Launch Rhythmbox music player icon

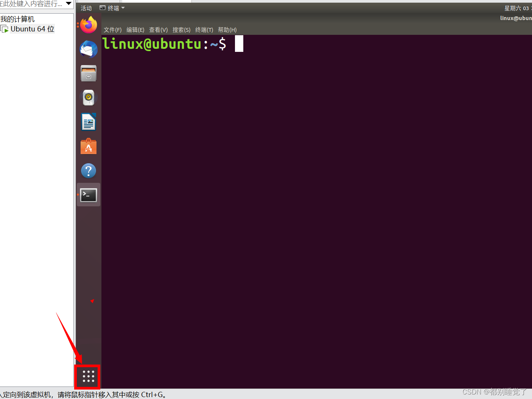[x=89, y=98]
